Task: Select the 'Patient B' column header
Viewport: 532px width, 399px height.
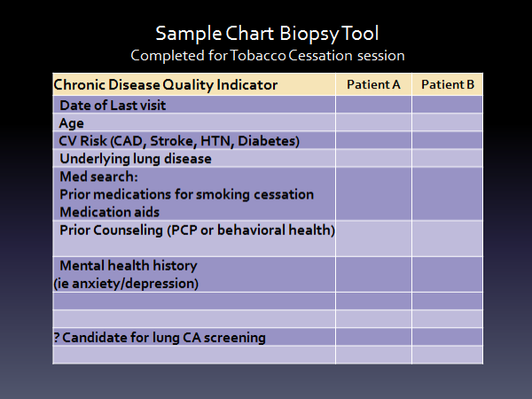Action: [x=448, y=84]
